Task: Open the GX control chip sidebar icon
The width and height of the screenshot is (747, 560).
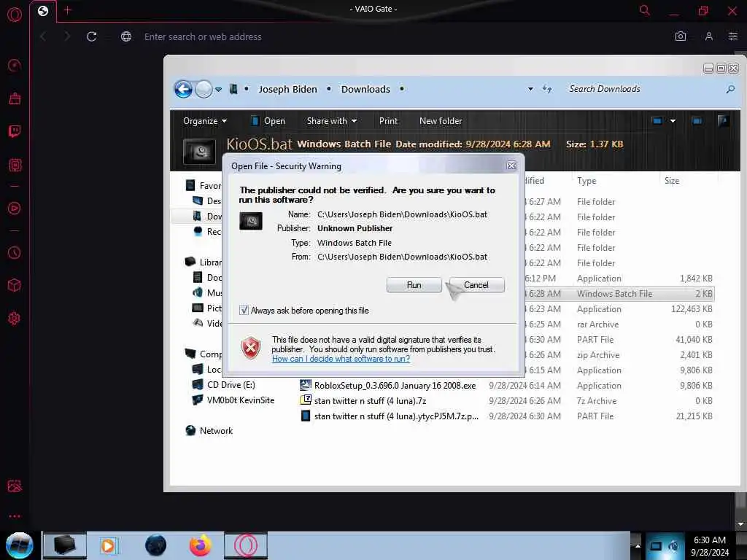Action: point(15,166)
